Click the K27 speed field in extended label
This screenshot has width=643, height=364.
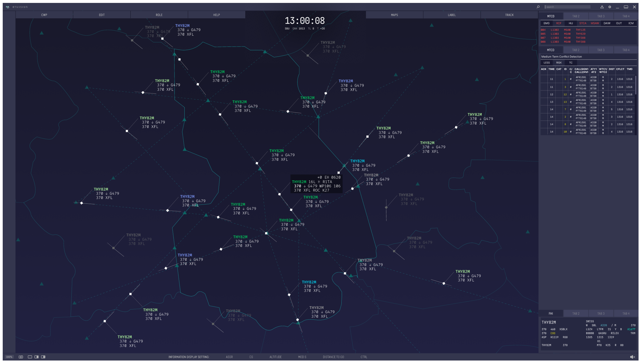coord(326,191)
